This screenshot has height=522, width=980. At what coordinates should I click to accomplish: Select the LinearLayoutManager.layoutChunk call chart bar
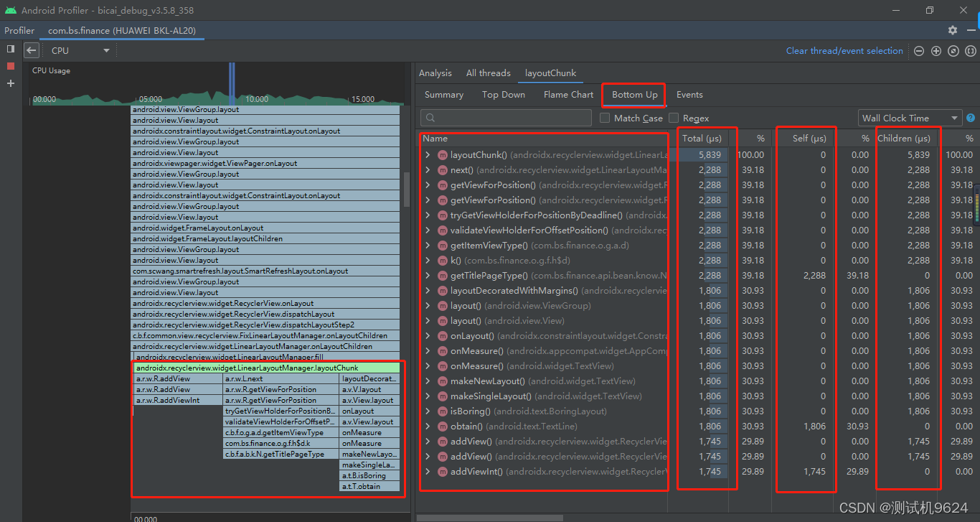[x=267, y=368]
